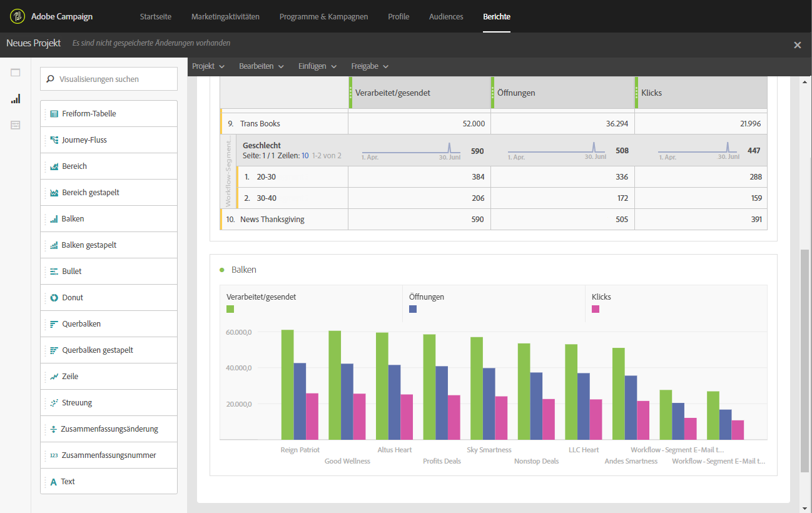The width and height of the screenshot is (812, 513).
Task: Select the Donut chart icon
Action: 54,298
